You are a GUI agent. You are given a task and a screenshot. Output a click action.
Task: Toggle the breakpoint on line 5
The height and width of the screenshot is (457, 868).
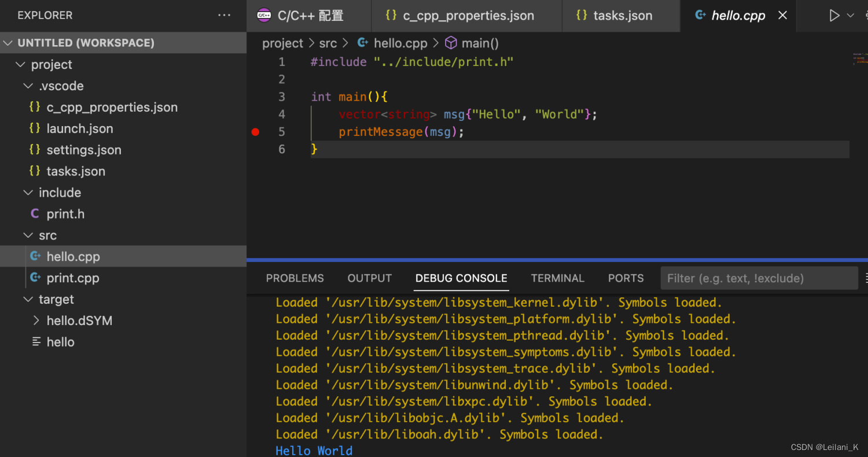[256, 132]
